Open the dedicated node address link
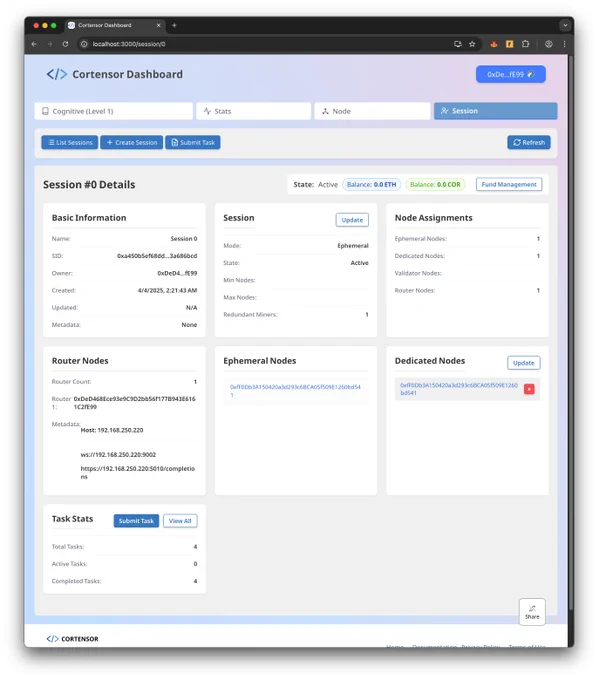Image resolution: width=599 pixels, height=680 pixels. pos(459,389)
